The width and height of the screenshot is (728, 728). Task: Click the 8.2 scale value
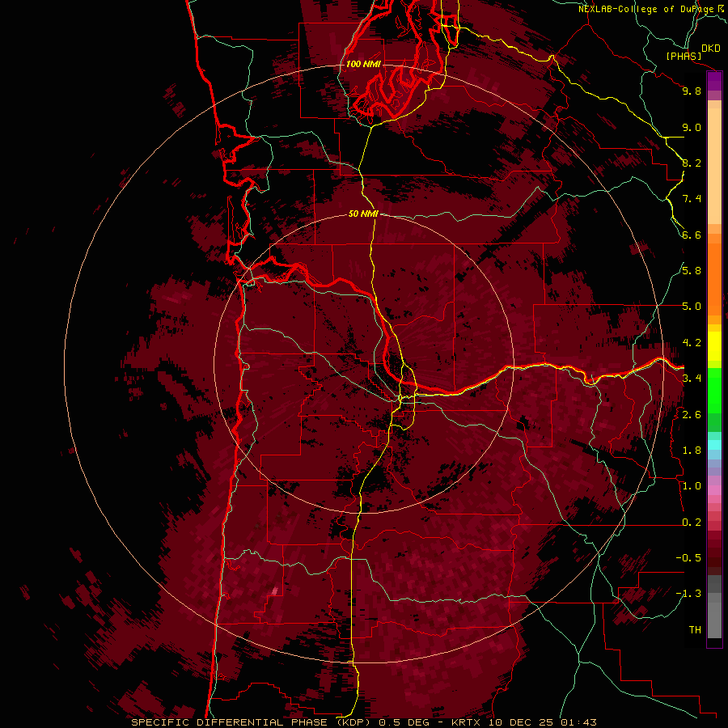(x=692, y=163)
